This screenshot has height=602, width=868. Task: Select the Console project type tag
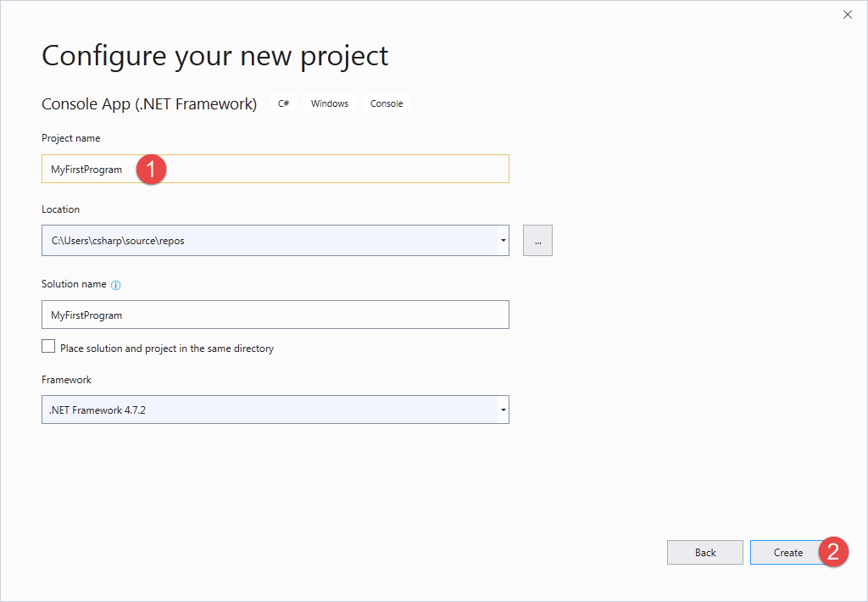click(387, 103)
